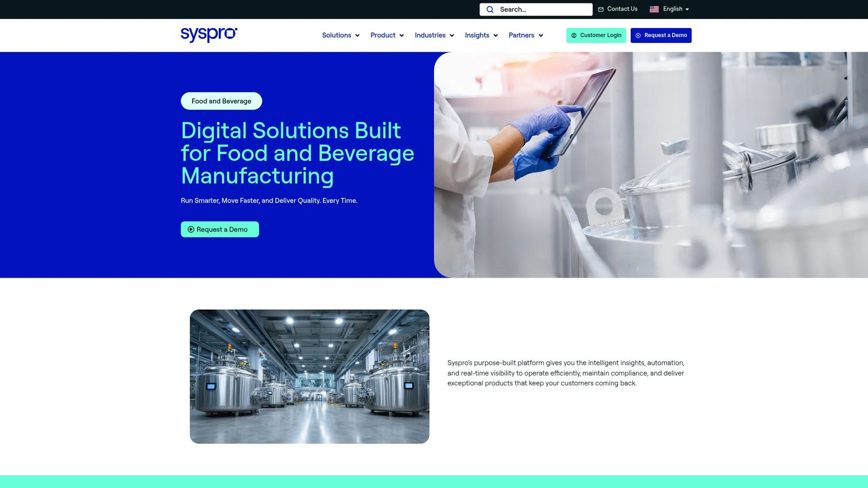This screenshot has width=868, height=488.
Task: Open the Industries menu item
Action: (430, 35)
